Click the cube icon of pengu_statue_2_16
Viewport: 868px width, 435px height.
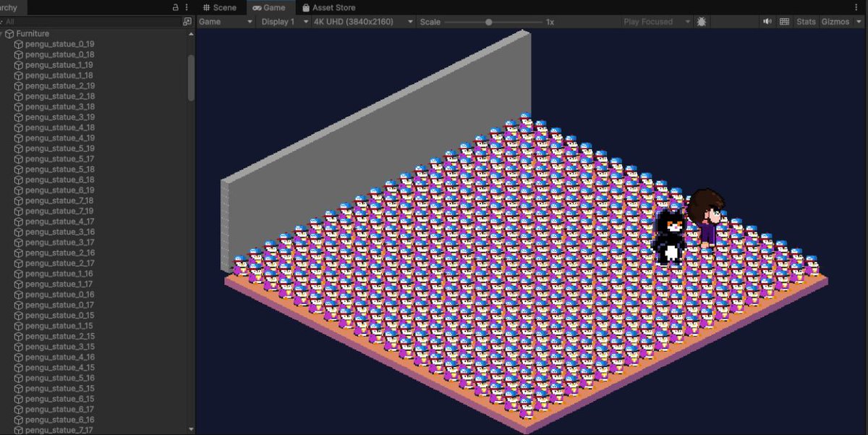pos(19,253)
